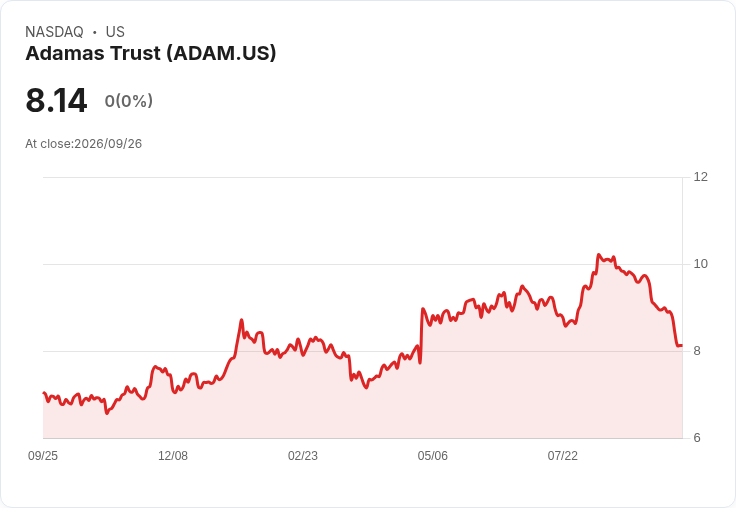This screenshot has width=736, height=508.
Task: Click the 6 y-axis price label
Action: click(x=697, y=438)
